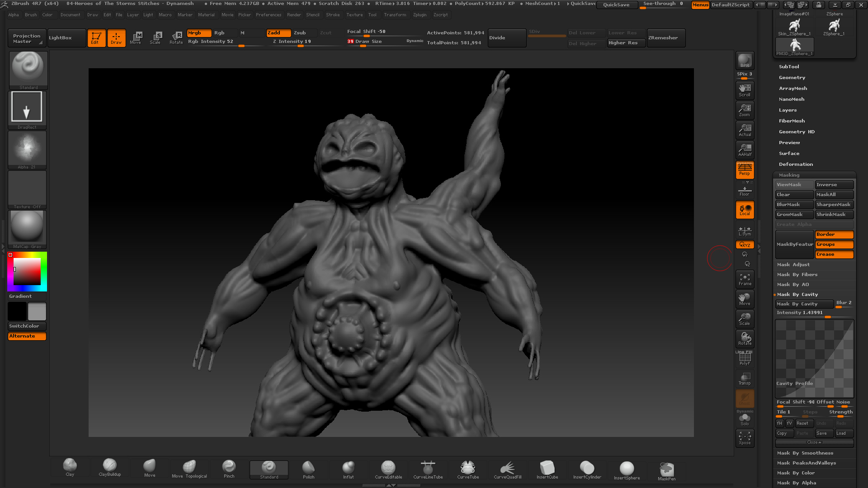This screenshot has width=868, height=488.
Task: Expand the Layers section
Action: (x=788, y=110)
